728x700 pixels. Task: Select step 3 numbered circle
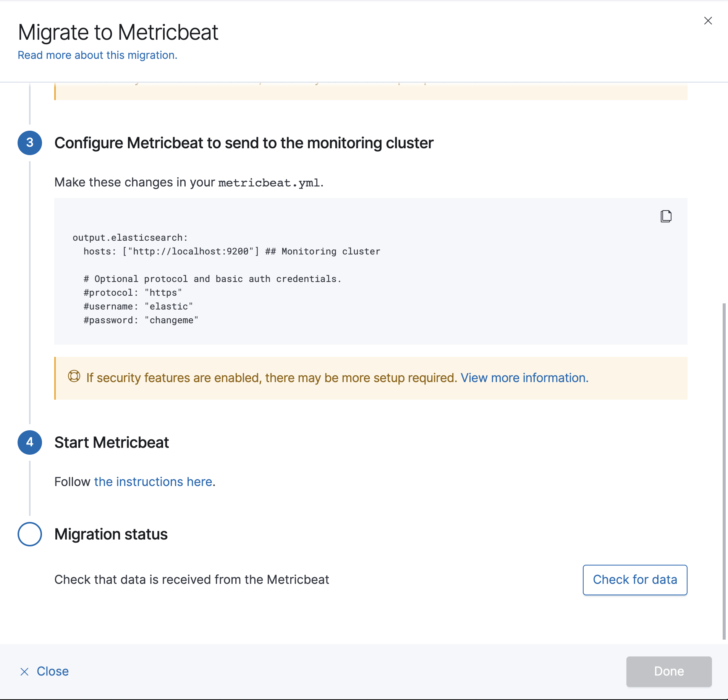[30, 143]
